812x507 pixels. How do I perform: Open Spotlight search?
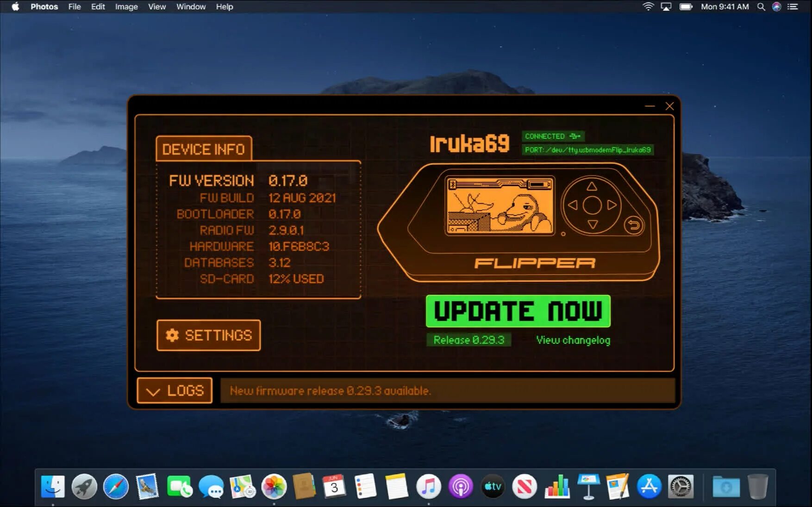tap(761, 6)
